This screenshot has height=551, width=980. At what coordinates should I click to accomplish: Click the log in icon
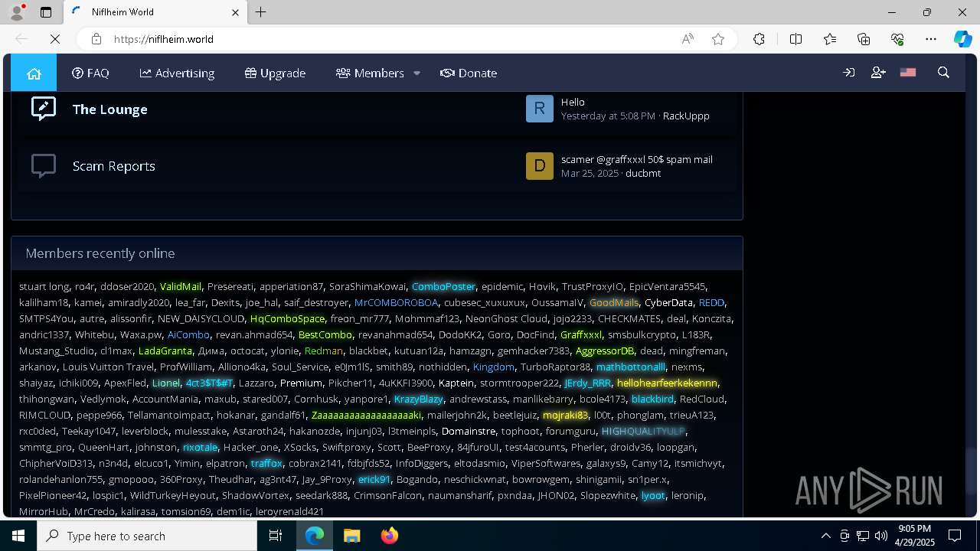pos(848,73)
